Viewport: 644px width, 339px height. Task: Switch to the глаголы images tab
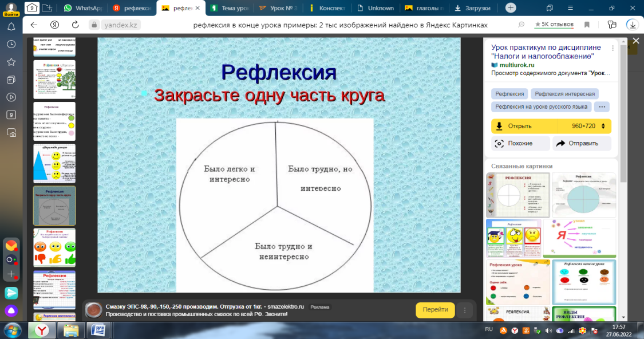pyautogui.click(x=424, y=8)
